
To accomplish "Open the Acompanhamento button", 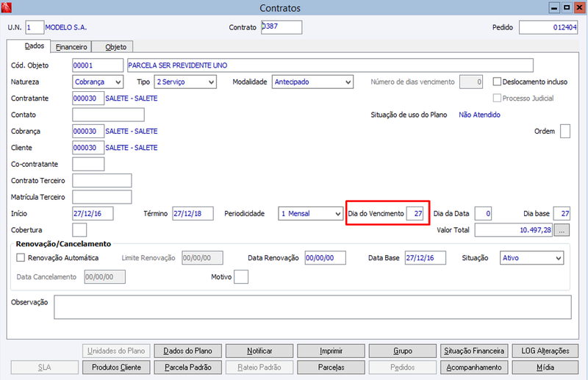I will [474, 368].
